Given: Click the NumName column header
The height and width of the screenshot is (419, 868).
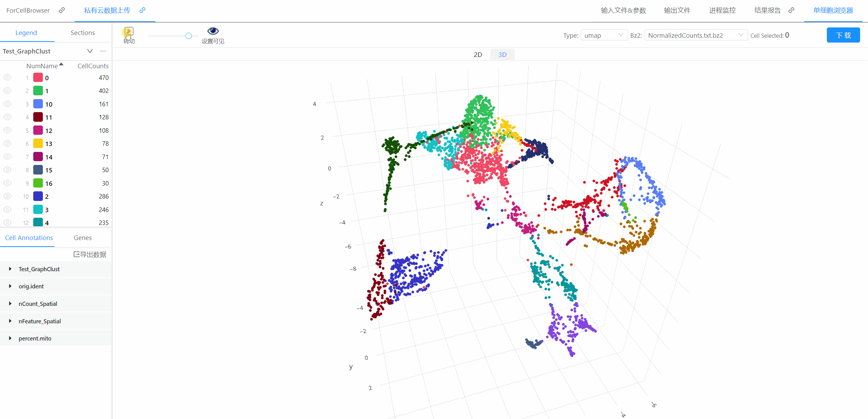Looking at the screenshot, I should point(42,66).
